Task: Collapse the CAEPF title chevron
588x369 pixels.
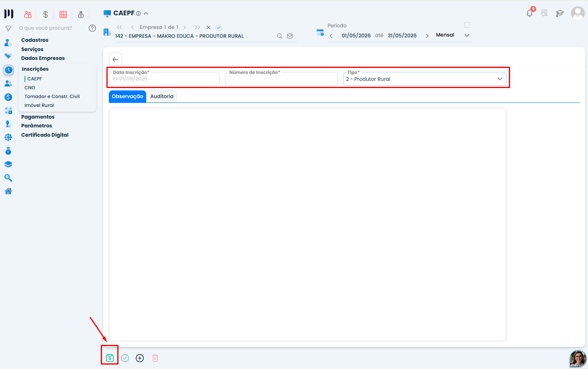Action: (x=146, y=13)
